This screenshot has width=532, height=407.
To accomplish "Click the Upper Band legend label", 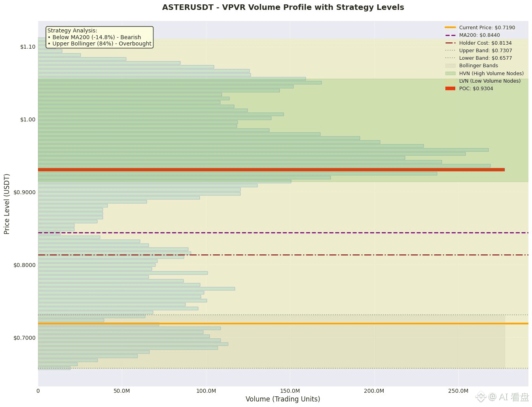I will [485, 51].
